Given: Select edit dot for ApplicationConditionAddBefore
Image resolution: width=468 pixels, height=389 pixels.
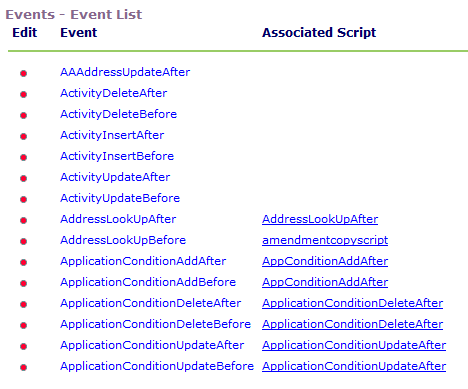Looking at the screenshot, I should click(23, 283).
